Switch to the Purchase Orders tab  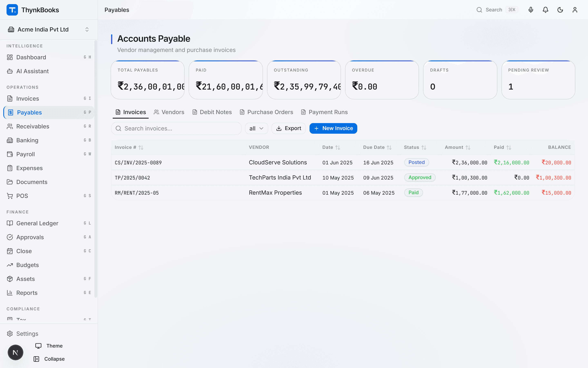pyautogui.click(x=266, y=112)
